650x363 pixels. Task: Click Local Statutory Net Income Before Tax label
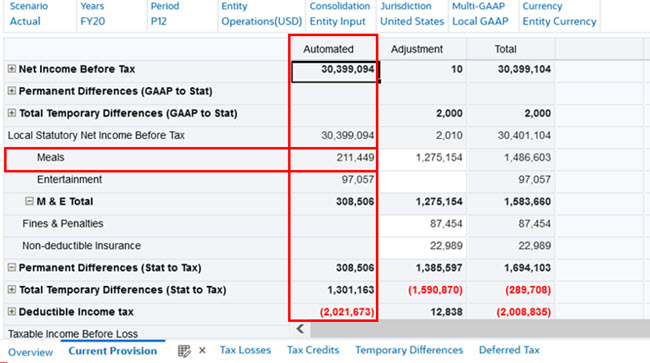click(96, 136)
